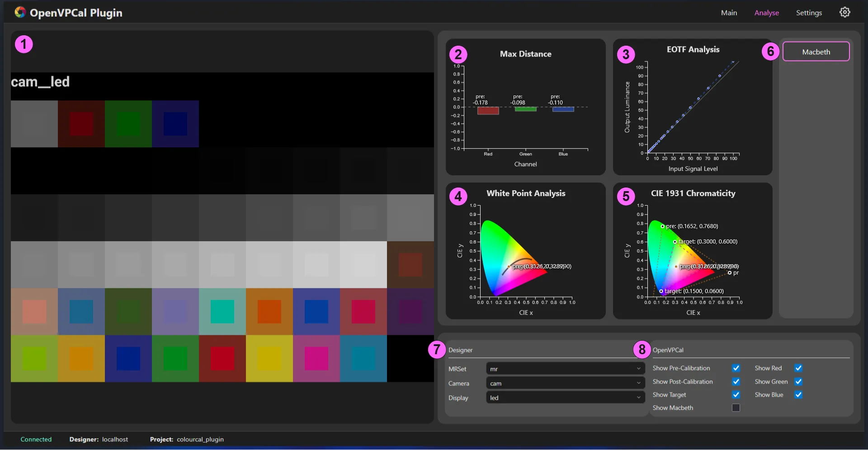The image size is (868, 450).
Task: Open the MRSet dropdown showing mr
Action: (565, 368)
